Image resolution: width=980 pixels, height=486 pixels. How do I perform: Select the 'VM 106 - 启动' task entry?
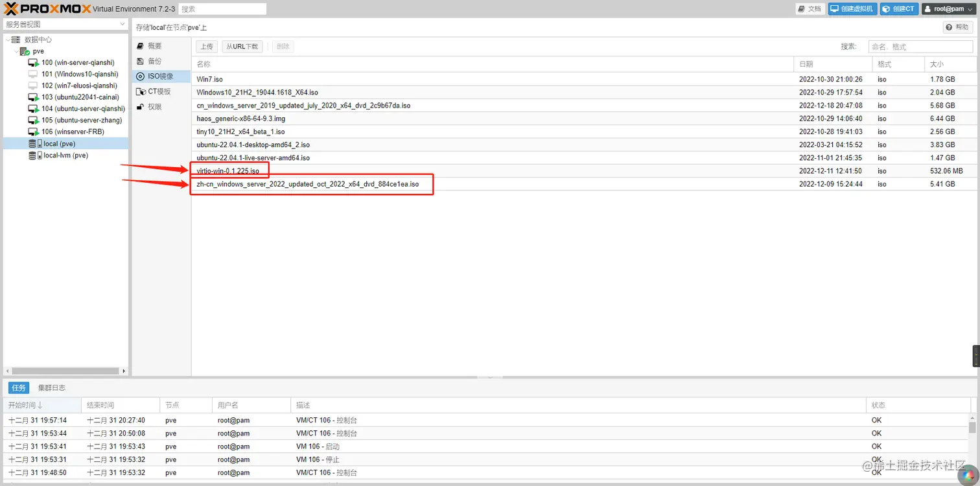tap(485, 446)
